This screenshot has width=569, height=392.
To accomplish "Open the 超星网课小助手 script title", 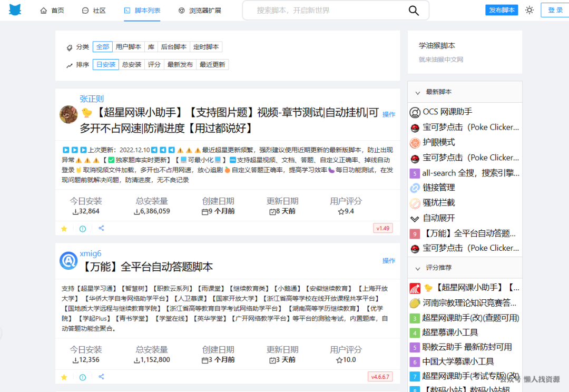I will 229,120.
